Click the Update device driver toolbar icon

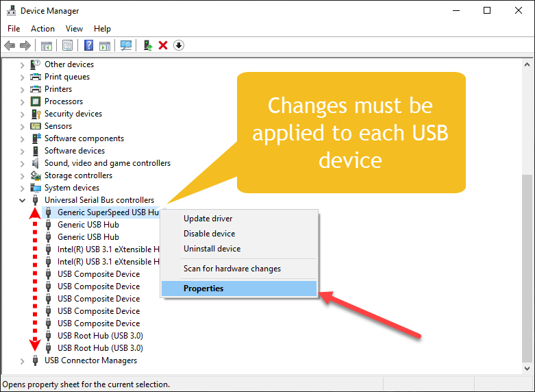pos(148,45)
